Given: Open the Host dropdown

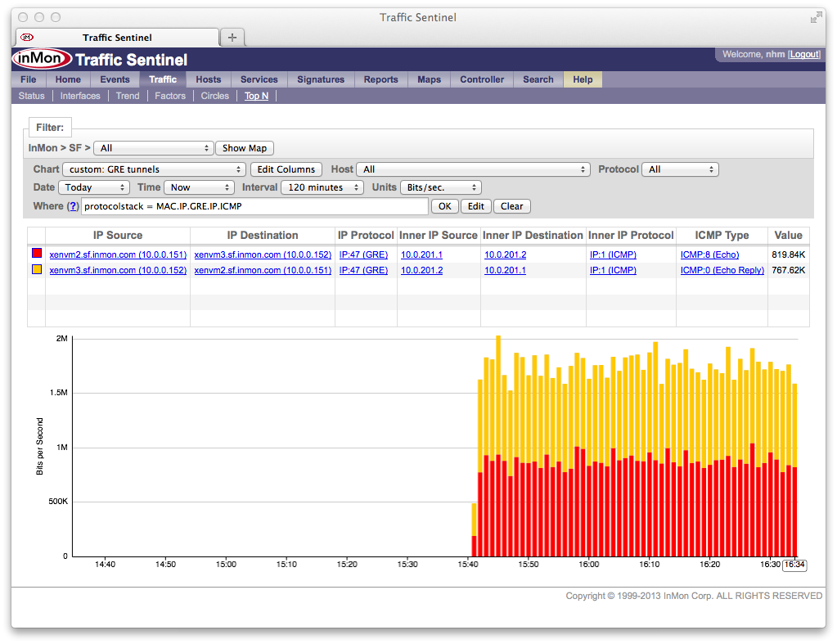Looking at the screenshot, I should pyautogui.click(x=474, y=169).
